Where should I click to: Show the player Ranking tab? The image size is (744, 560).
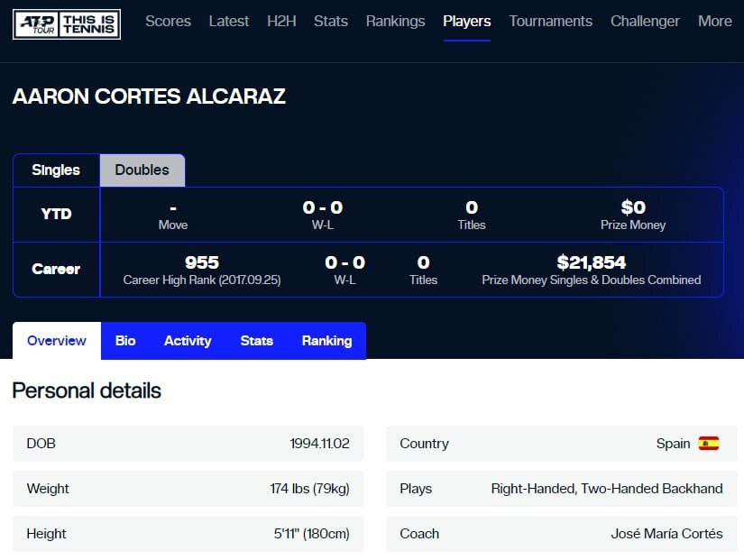coord(326,341)
